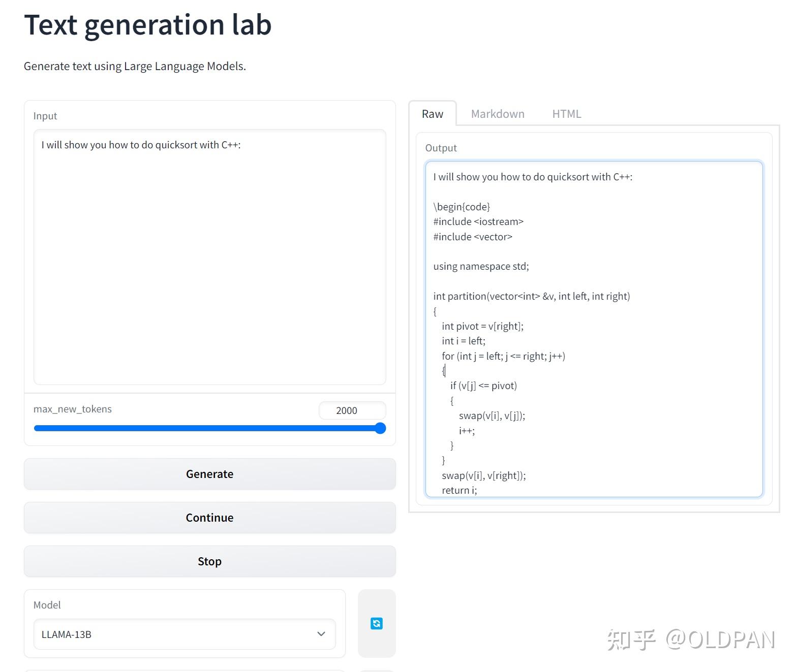This screenshot has height=672, width=796.
Task: Click the Output field label
Action: (441, 148)
